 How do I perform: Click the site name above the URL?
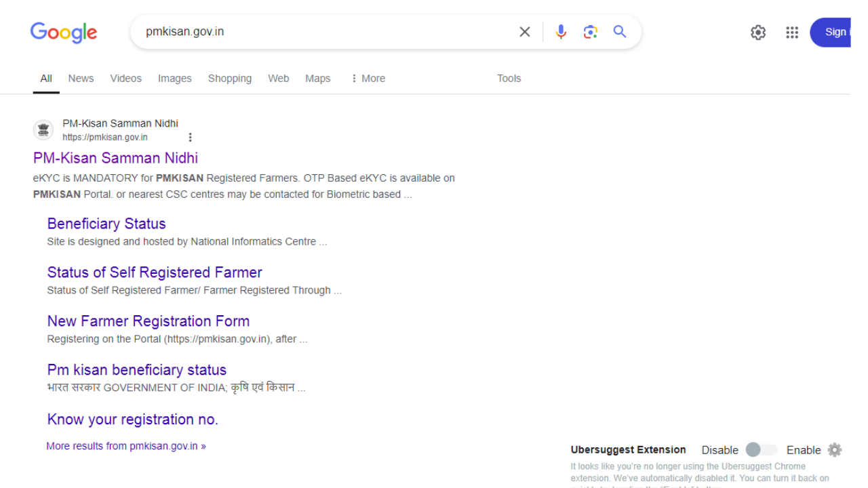[120, 123]
